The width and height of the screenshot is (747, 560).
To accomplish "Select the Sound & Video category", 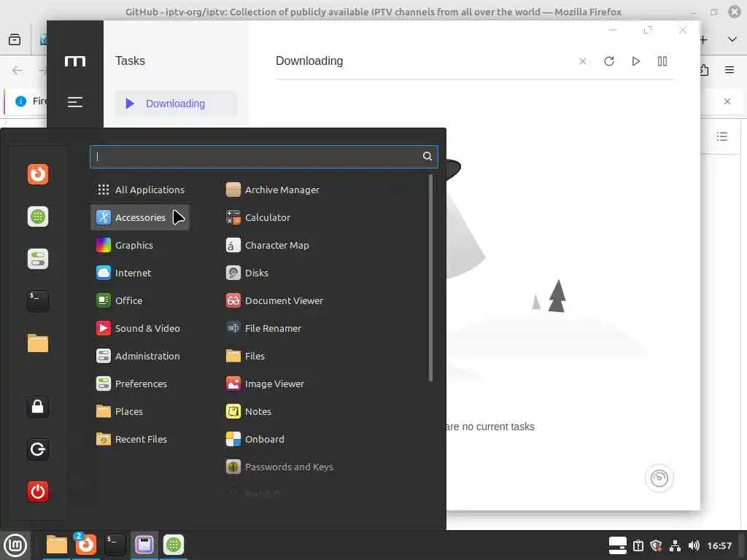I will click(140, 328).
